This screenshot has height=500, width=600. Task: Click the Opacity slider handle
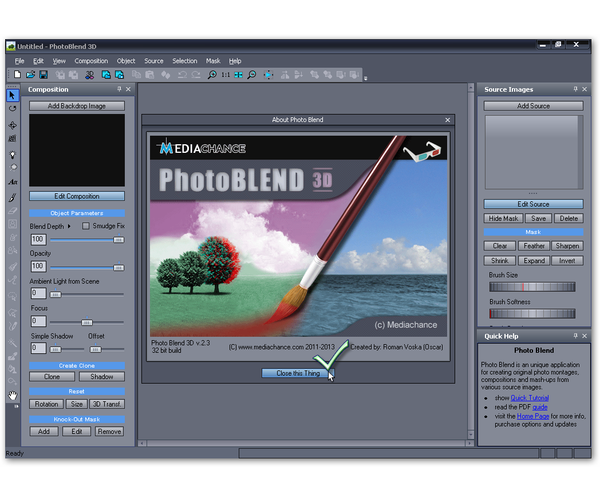[x=119, y=268]
